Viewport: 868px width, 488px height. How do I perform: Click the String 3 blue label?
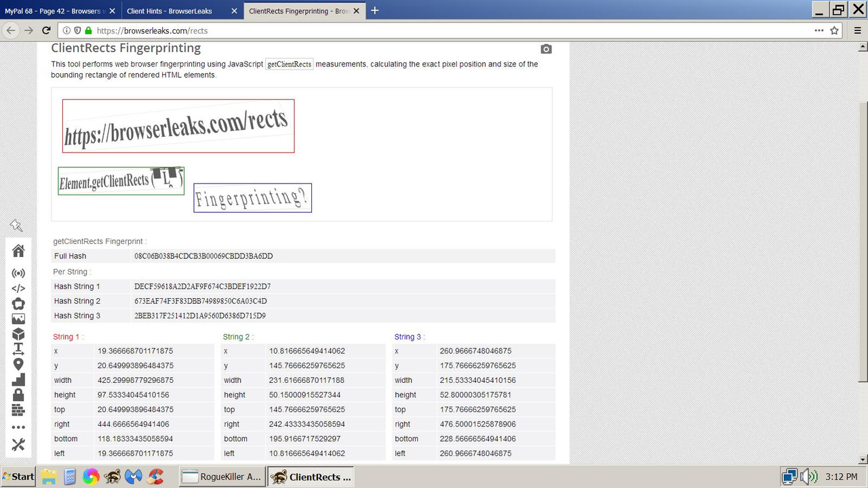(408, 337)
